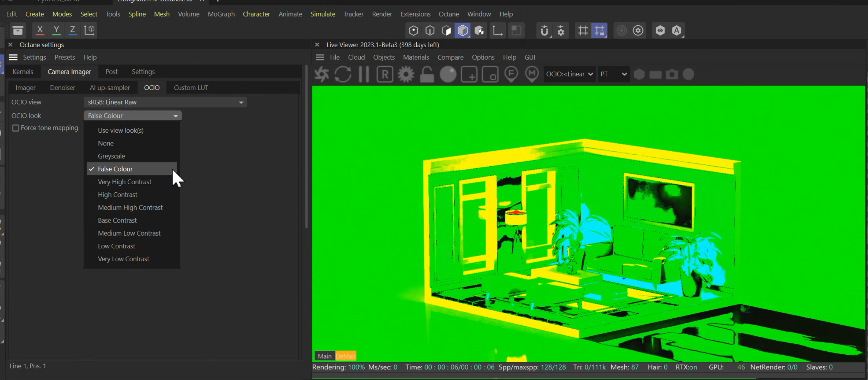This screenshot has width=868, height=380.
Task: Click the Octane settings vertical scrollbar
Action: (306, 148)
